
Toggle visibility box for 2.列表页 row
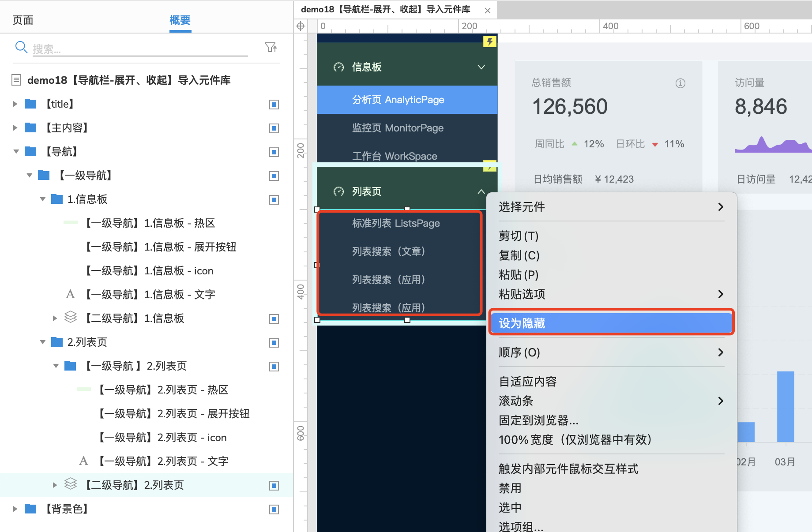274,343
